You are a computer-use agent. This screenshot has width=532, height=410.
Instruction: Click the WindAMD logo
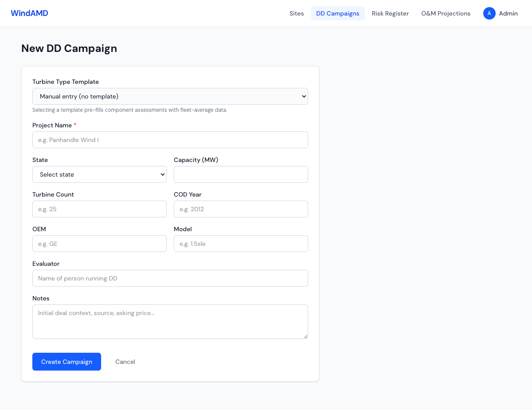pyautogui.click(x=29, y=13)
